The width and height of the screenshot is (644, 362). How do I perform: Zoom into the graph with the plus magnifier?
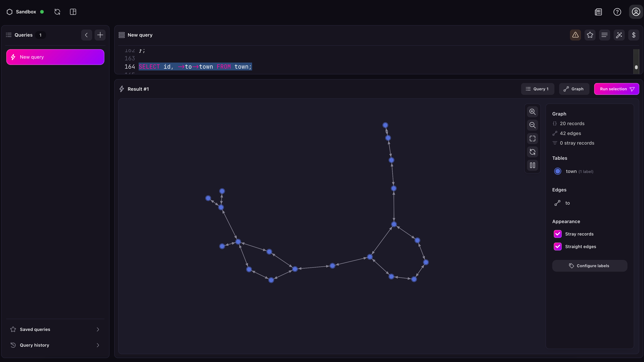533,112
